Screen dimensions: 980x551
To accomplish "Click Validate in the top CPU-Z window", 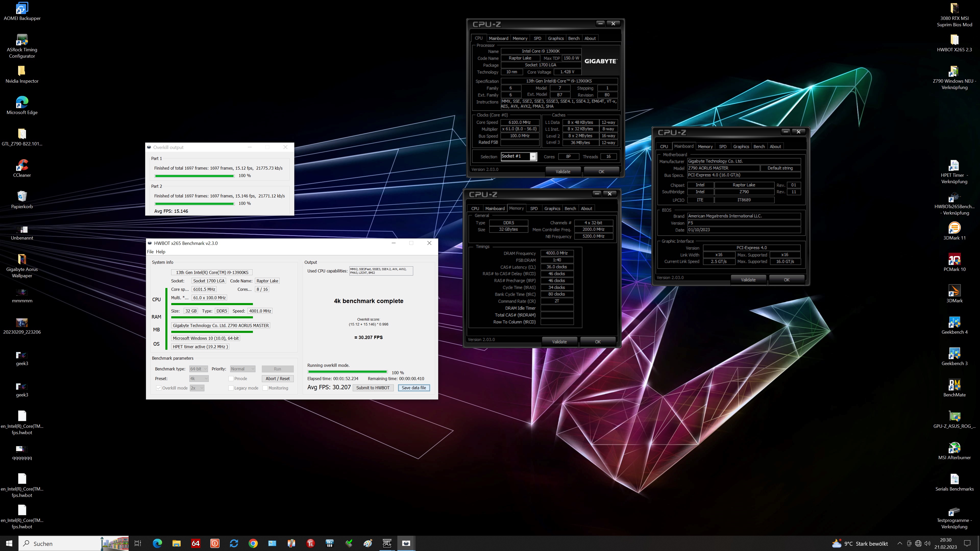I will pos(563,171).
